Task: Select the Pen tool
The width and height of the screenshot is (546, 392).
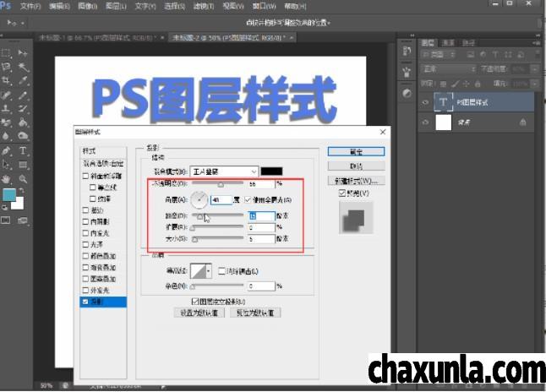Action: point(6,150)
